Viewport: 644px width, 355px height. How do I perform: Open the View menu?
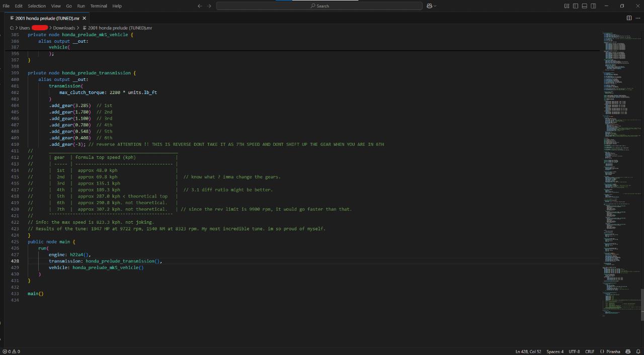(56, 6)
